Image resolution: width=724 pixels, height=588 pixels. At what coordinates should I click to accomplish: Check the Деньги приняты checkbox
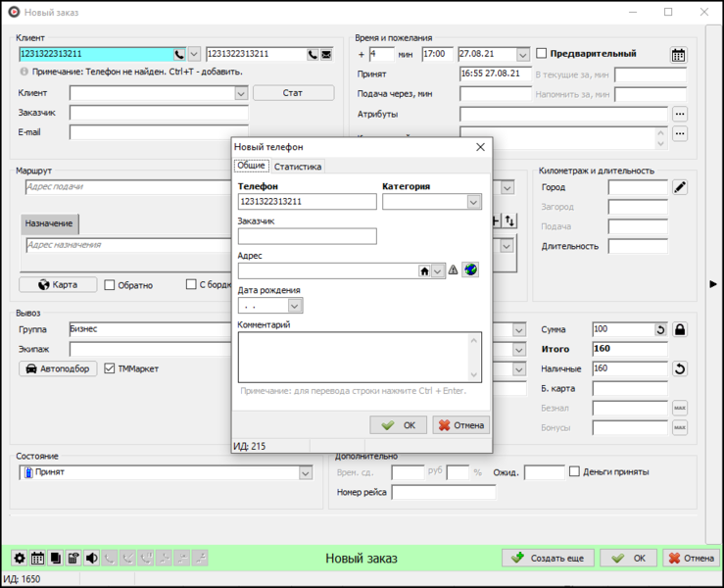[x=575, y=471]
